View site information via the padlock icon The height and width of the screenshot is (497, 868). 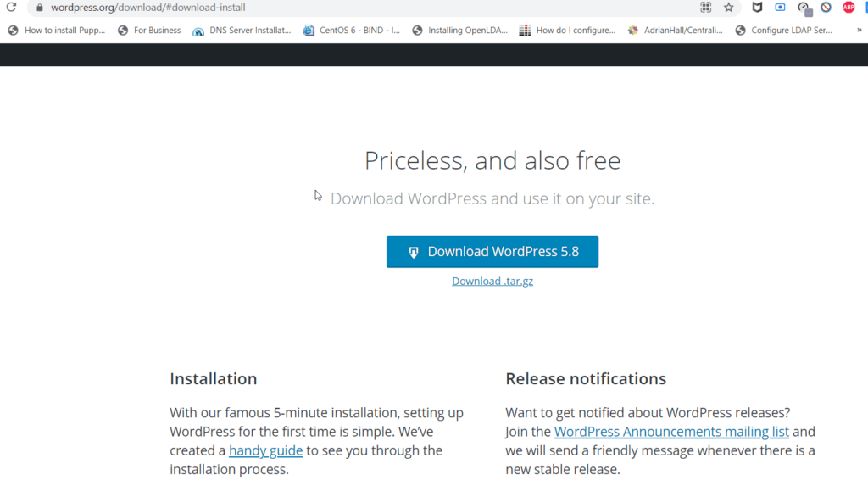point(39,8)
